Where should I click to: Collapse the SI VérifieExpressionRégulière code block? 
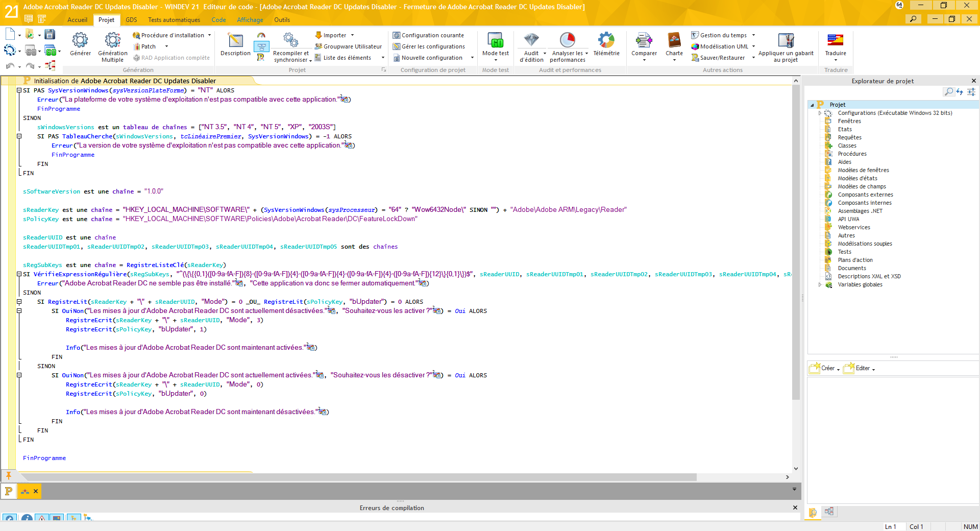pyautogui.click(x=19, y=274)
